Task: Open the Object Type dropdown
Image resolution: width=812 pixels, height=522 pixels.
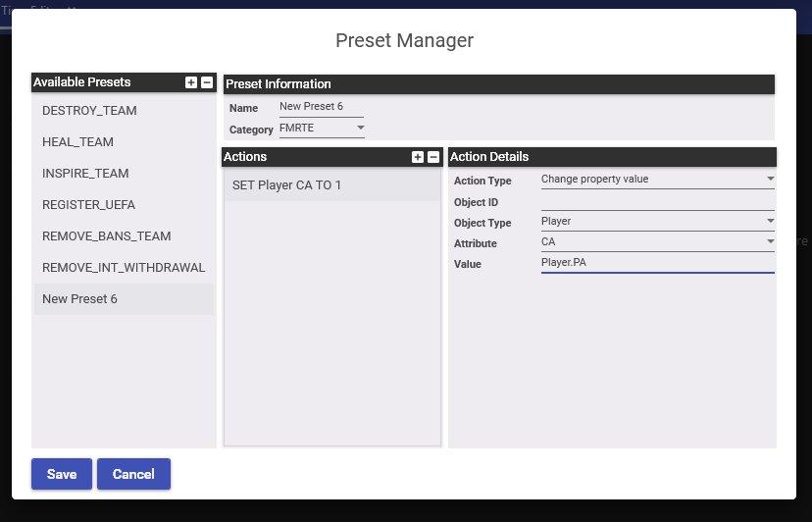Action: point(657,222)
